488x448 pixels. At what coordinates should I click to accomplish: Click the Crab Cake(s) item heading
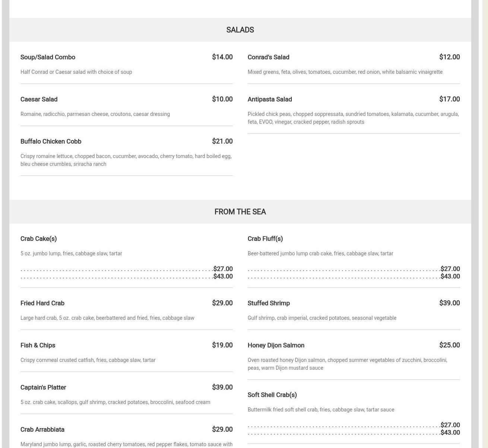[x=38, y=239]
